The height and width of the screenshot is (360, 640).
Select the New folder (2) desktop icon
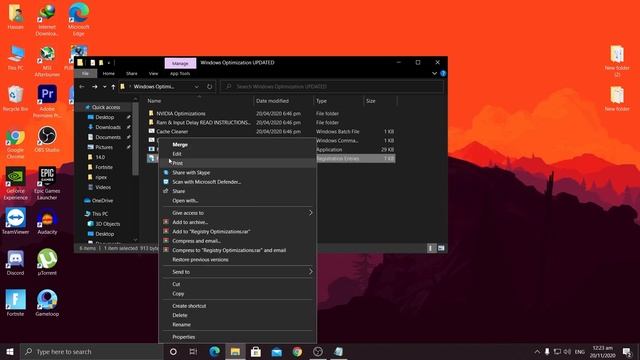(617, 61)
